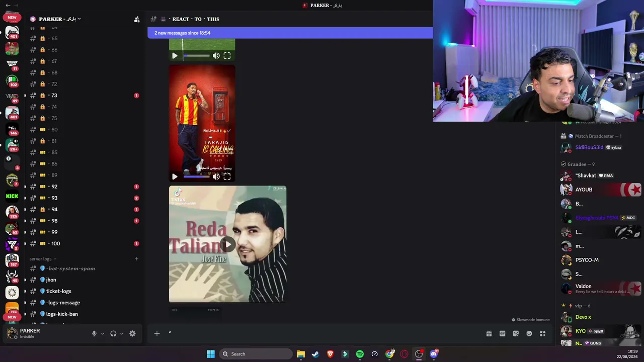The height and width of the screenshot is (362, 644).
Task: Click the plus attachment icon in message bar
Action: (157, 333)
